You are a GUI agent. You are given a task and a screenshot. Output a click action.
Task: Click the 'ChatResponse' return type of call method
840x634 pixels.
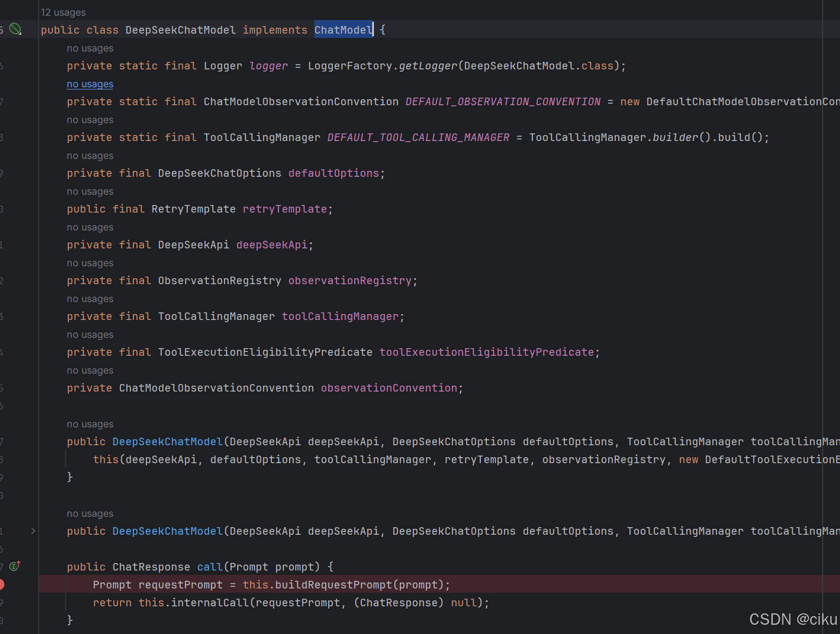[151, 567]
